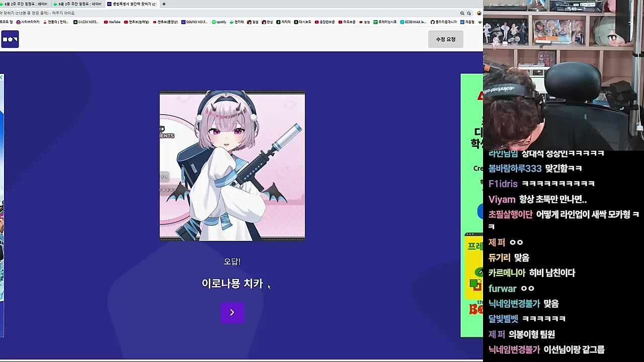Image resolution: width=644 pixels, height=362 pixels.
Task: Click the purple next arrow button
Action: [x=232, y=312]
